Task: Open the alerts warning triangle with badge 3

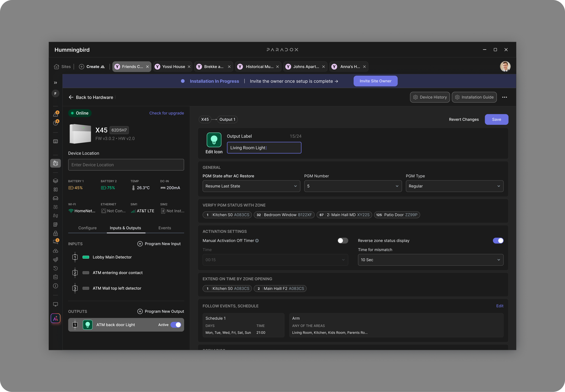Action: point(56,114)
